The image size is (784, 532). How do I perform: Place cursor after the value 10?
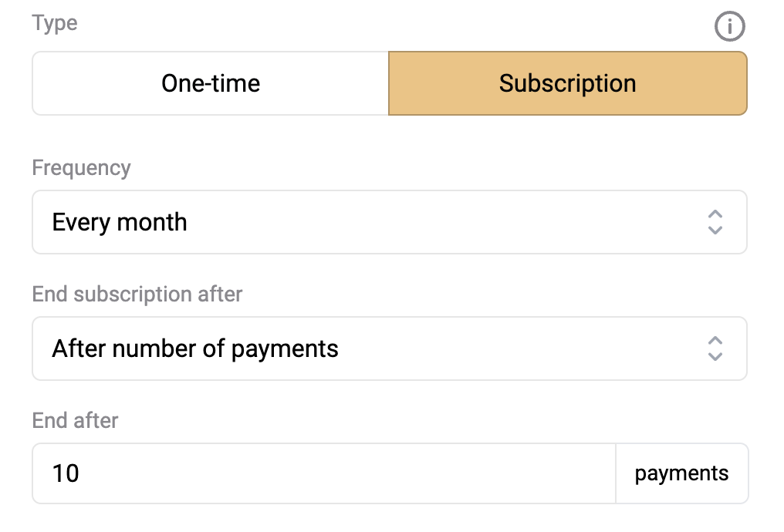[81, 473]
